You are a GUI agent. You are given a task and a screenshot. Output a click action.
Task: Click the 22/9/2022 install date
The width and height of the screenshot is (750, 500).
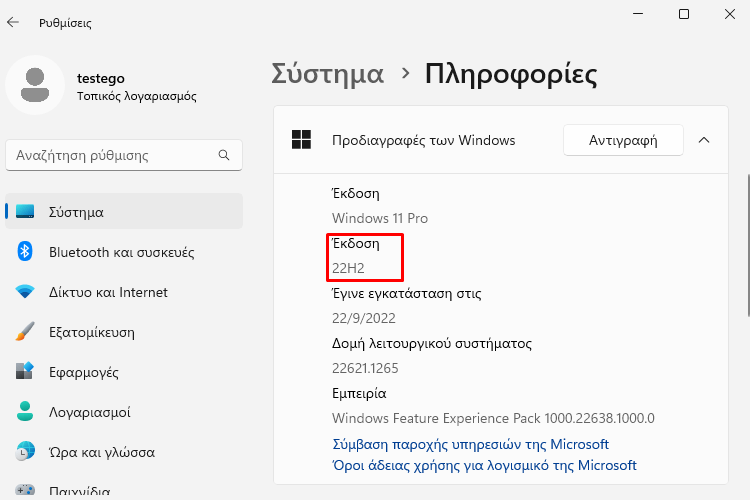tap(364, 318)
